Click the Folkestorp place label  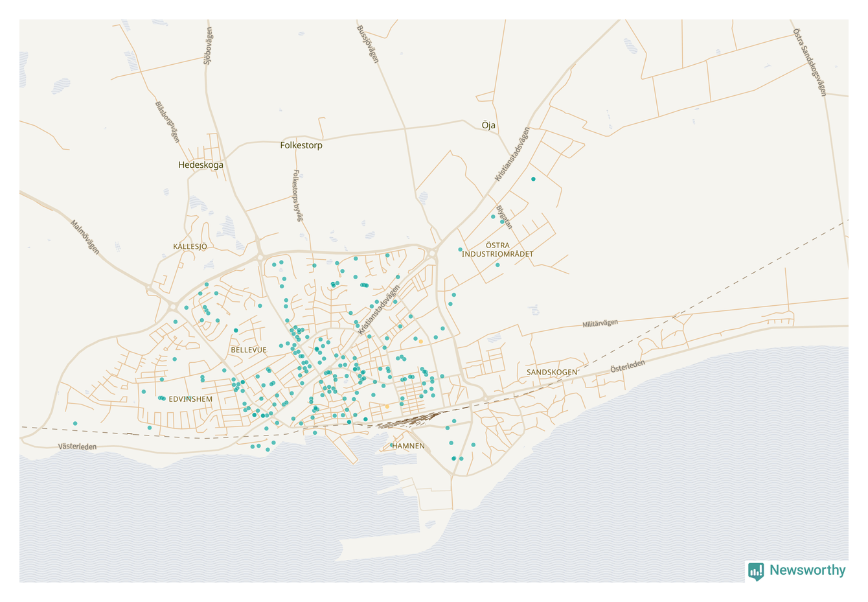301,146
